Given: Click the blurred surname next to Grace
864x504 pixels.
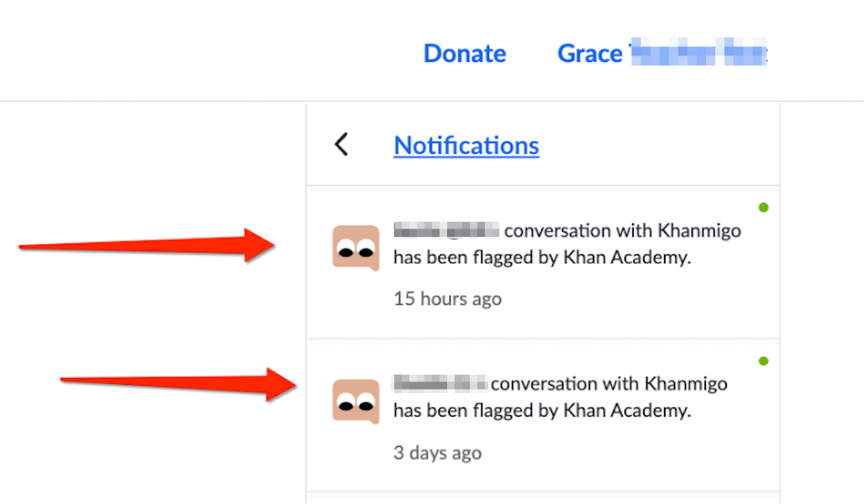Looking at the screenshot, I should click(698, 52).
